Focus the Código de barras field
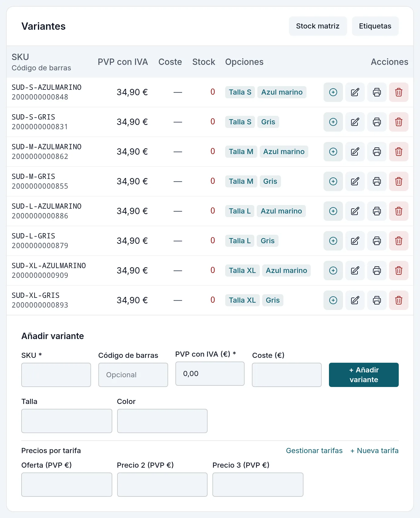 tap(133, 375)
